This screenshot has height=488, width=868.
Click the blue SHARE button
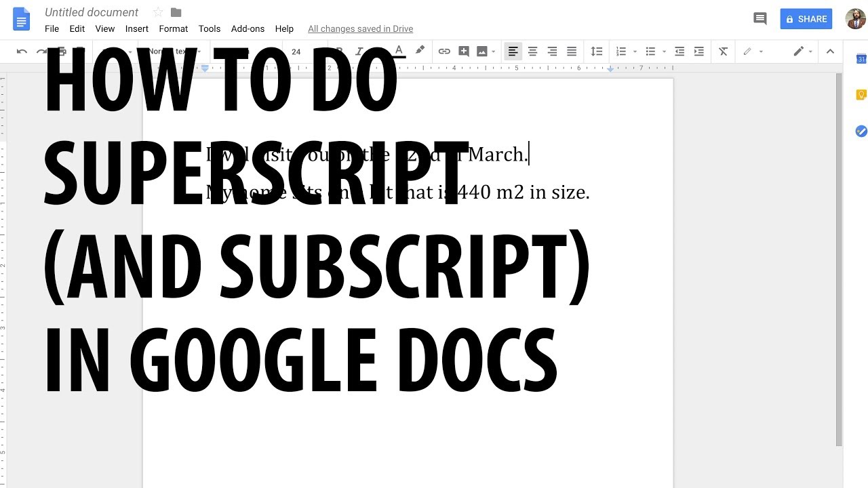click(x=806, y=19)
